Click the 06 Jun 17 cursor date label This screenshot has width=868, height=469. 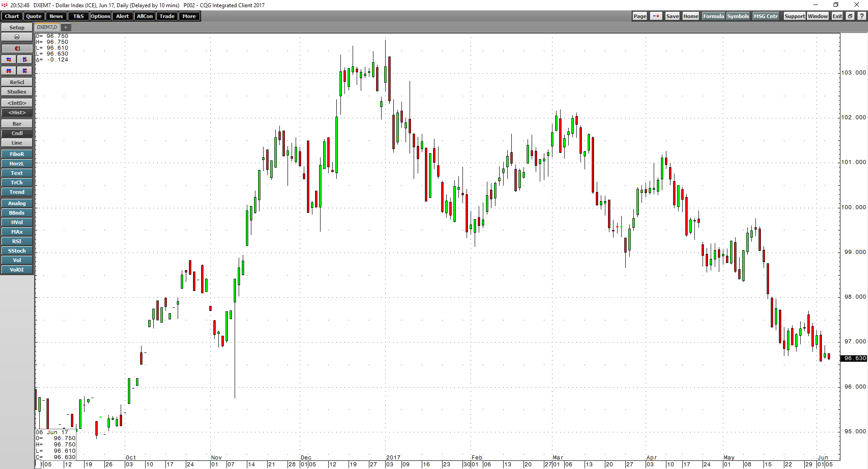click(52, 432)
